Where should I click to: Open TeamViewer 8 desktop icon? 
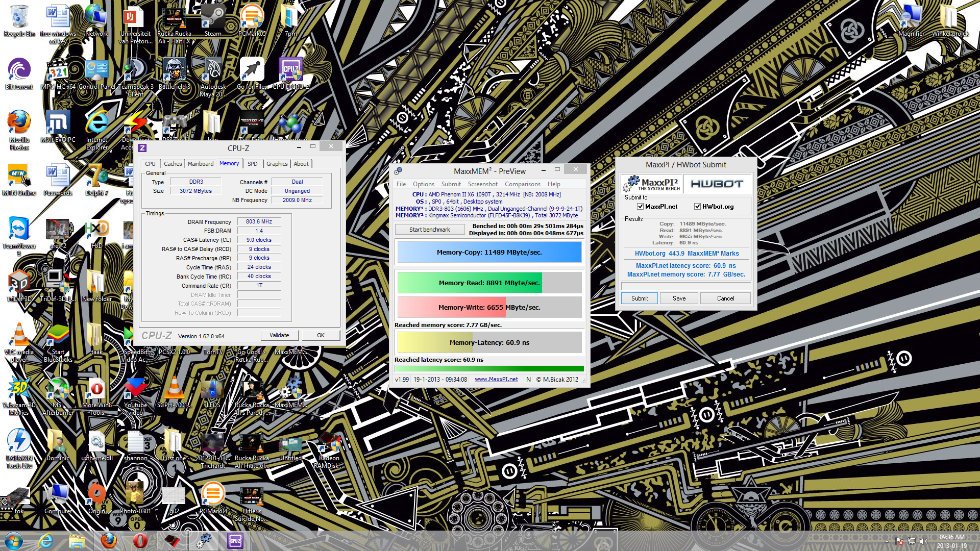click(x=19, y=236)
